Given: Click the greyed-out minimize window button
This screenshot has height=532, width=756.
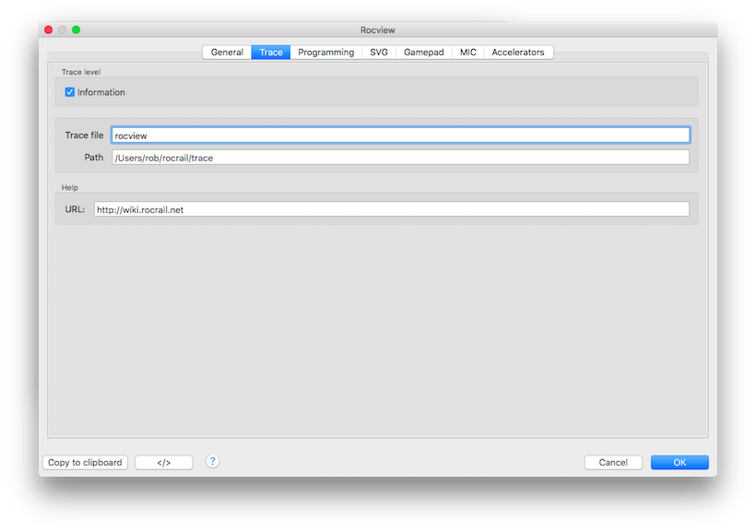Looking at the screenshot, I should [63, 30].
